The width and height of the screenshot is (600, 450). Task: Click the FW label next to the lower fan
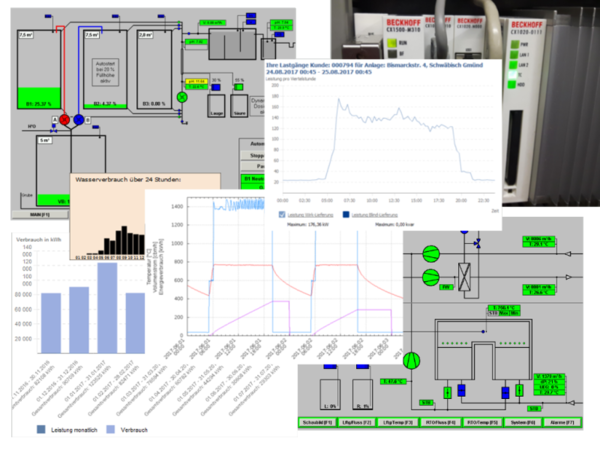coord(446,287)
